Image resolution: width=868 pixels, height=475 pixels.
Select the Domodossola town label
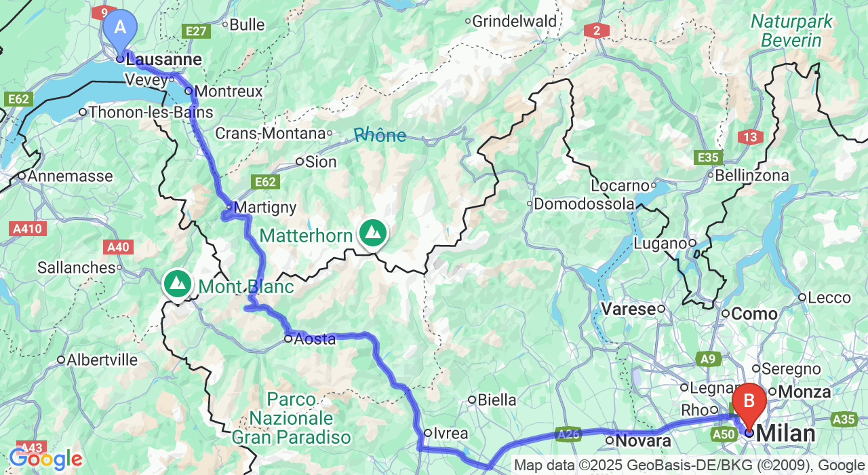pyautogui.click(x=585, y=204)
